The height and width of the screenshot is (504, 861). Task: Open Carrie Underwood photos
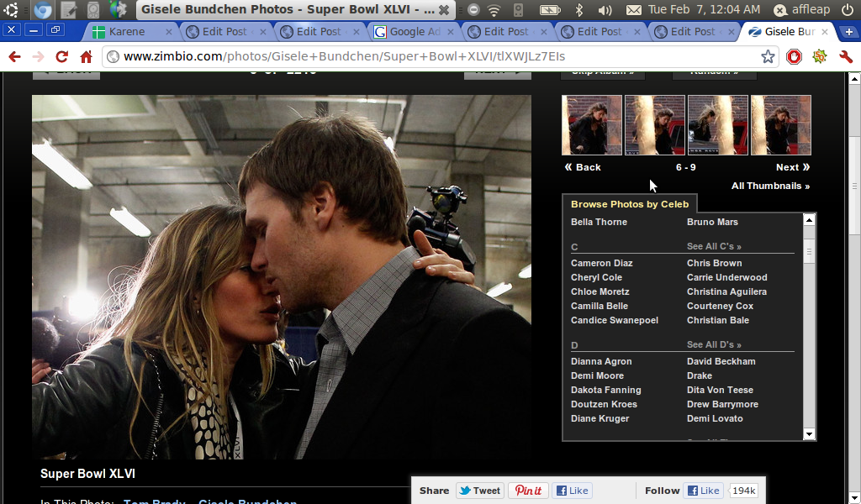(x=727, y=277)
